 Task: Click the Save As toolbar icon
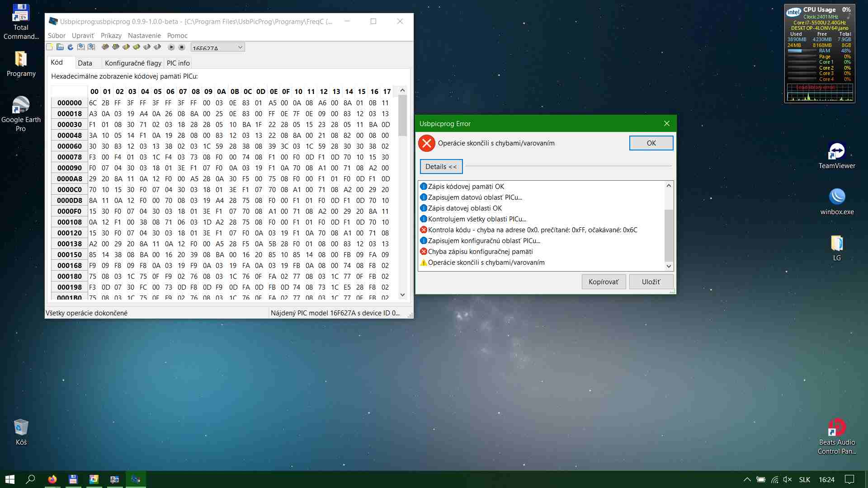tap(91, 47)
